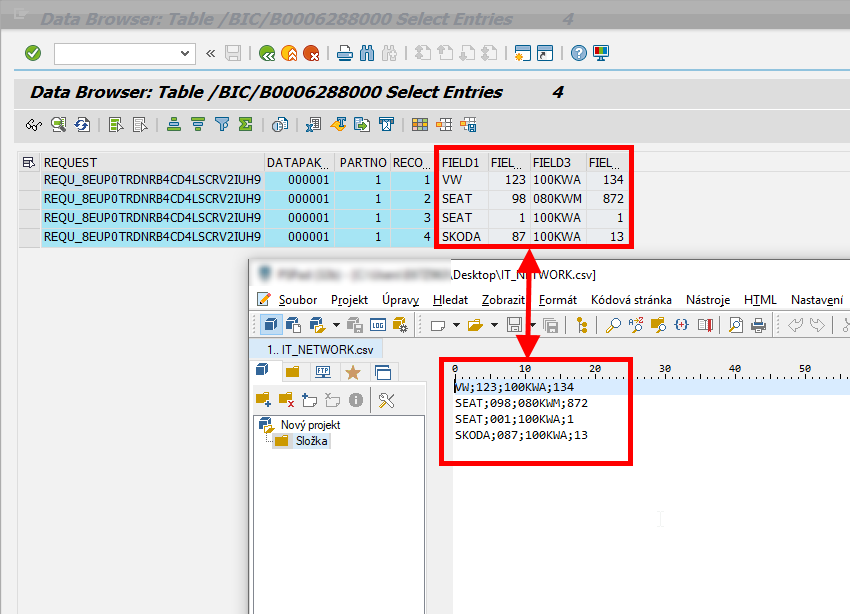The height and width of the screenshot is (614, 850).
Task: Click the magnifier search icon in PSPad
Action: [x=613, y=325]
